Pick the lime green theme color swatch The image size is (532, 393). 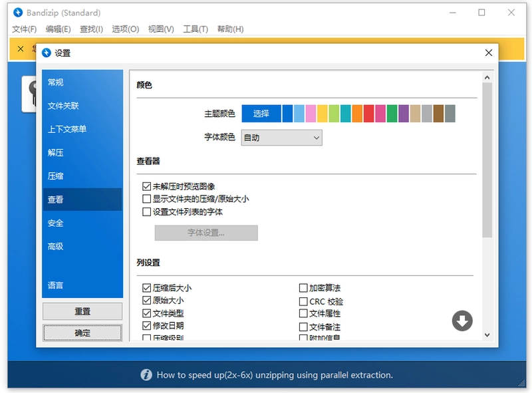[334, 113]
